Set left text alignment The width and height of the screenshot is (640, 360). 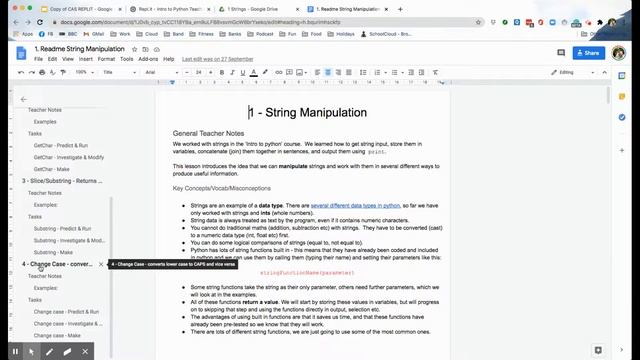(317, 72)
